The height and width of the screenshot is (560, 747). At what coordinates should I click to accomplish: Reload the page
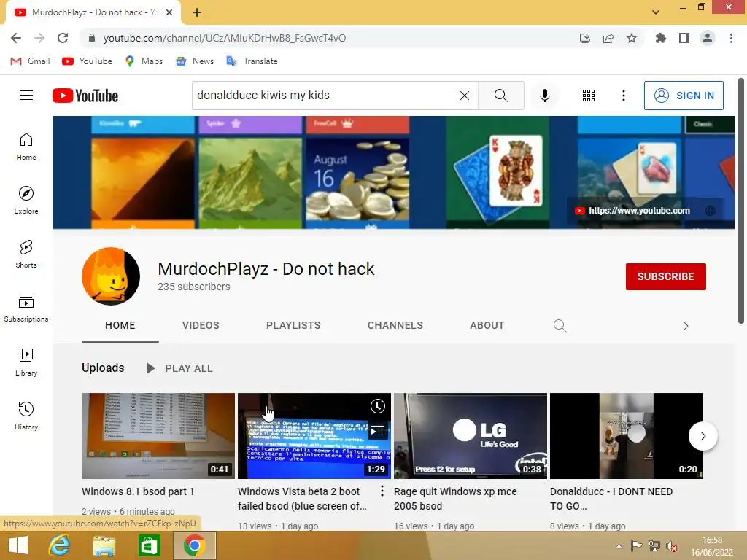63,38
